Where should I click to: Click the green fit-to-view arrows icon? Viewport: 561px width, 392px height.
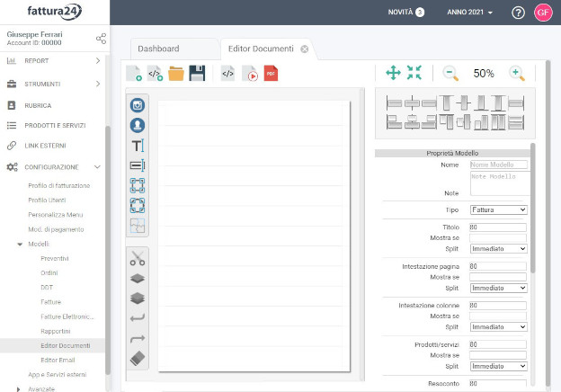[x=414, y=73]
